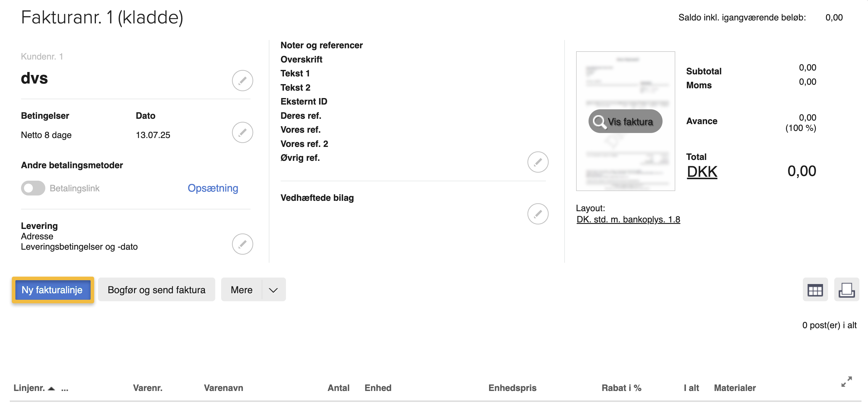868x404 pixels.
Task: Open the DKK currency selector
Action: click(x=702, y=172)
